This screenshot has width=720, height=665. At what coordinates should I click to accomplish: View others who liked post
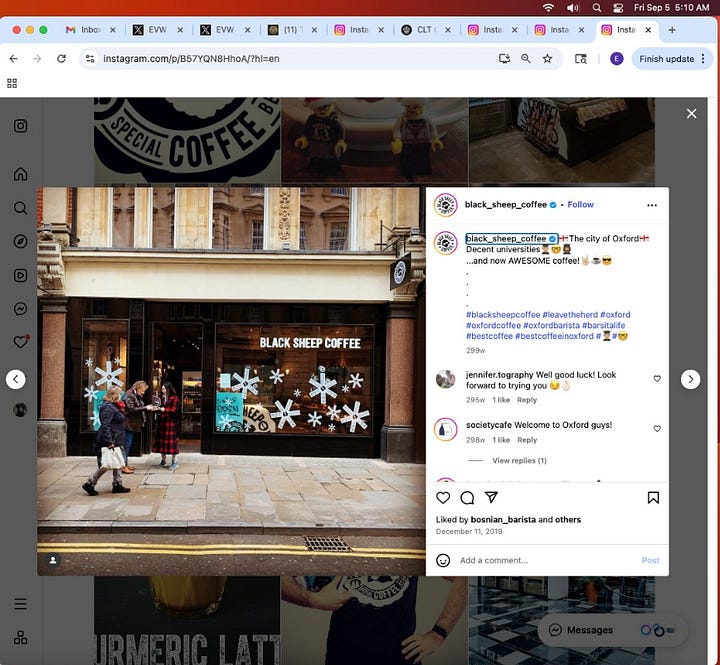(x=568, y=519)
